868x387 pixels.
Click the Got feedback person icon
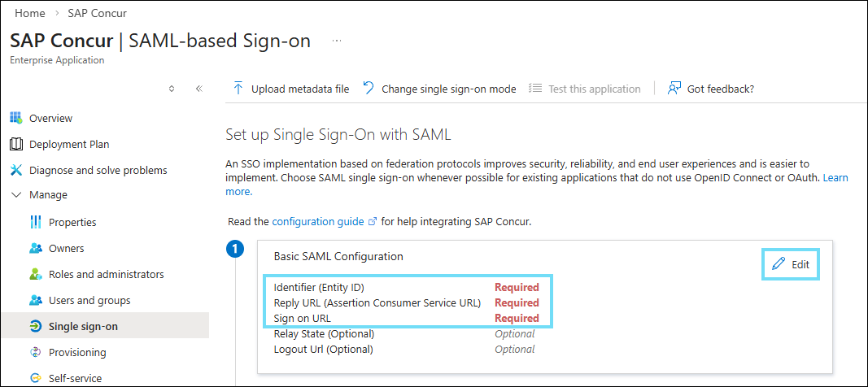674,89
